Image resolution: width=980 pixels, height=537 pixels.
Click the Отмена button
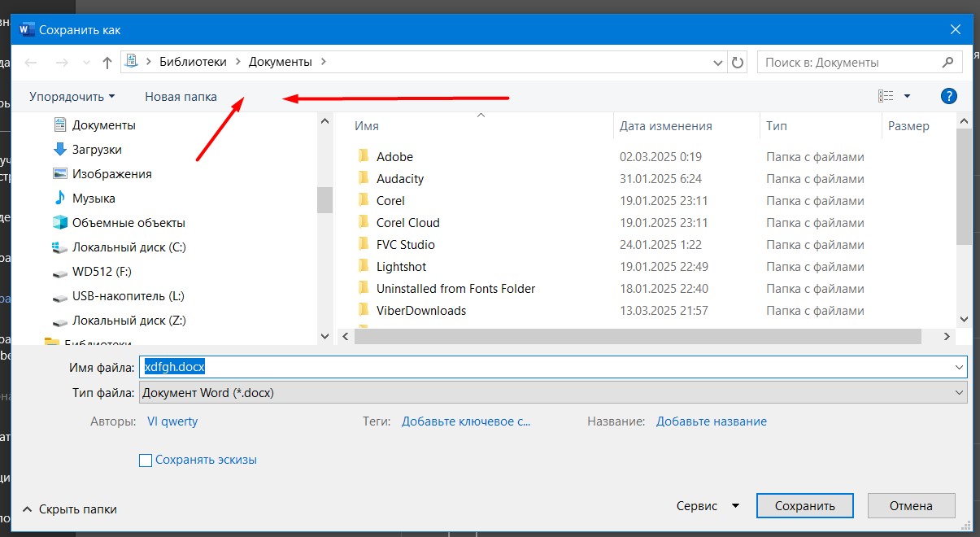click(910, 506)
